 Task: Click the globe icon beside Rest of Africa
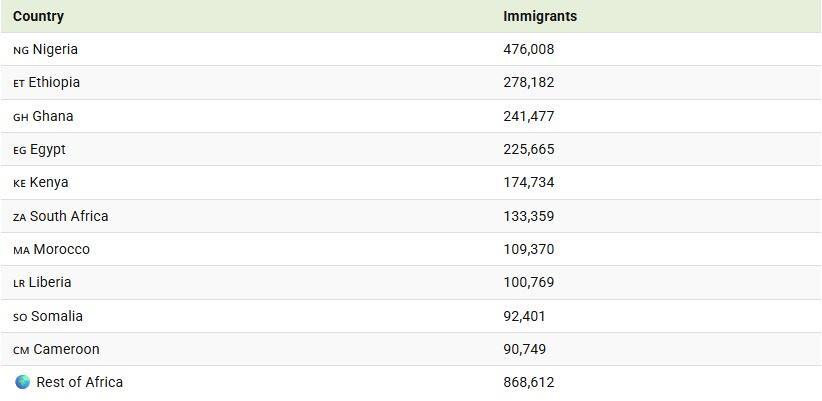pos(22,382)
